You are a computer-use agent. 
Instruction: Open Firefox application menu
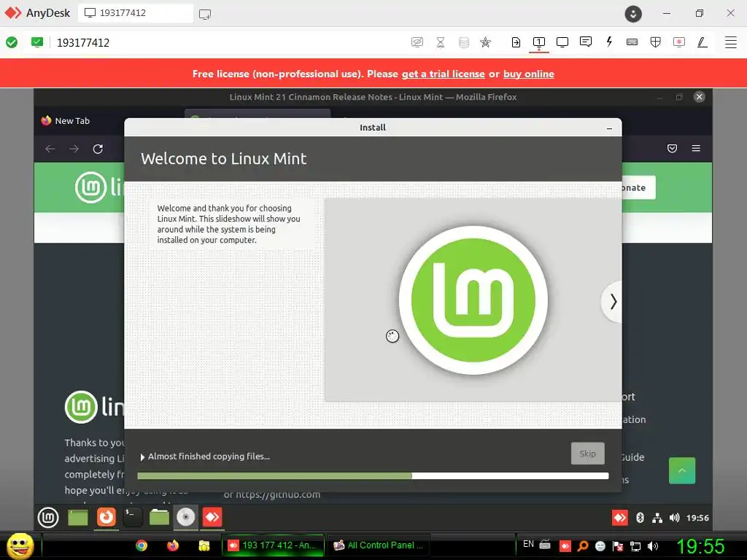pos(696,149)
